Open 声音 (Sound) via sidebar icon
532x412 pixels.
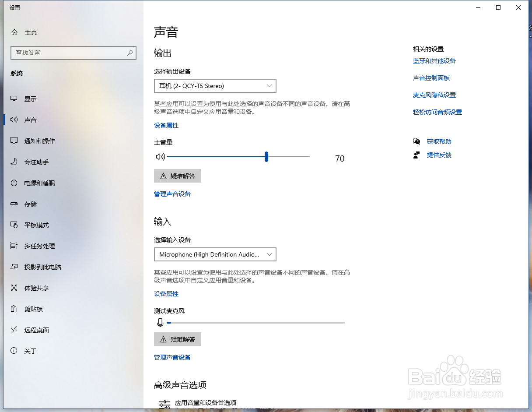click(x=14, y=120)
